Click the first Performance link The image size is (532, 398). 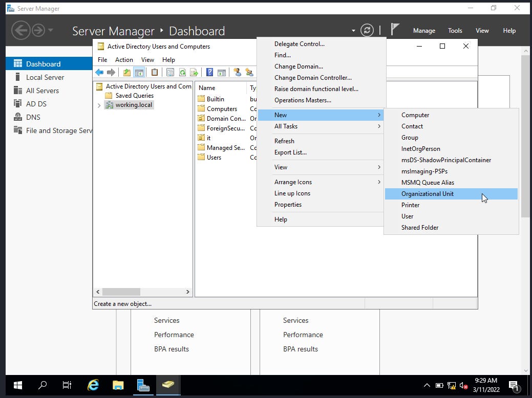click(174, 335)
